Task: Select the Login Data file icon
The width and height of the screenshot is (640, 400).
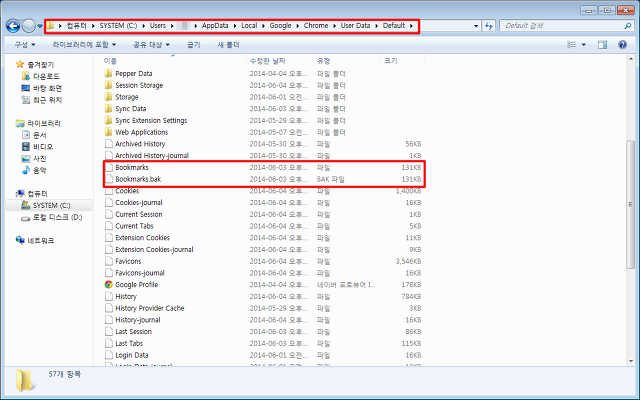Action: point(109,355)
